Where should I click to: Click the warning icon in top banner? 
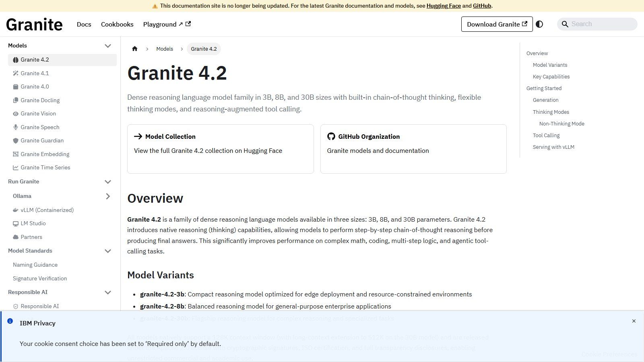point(155,6)
